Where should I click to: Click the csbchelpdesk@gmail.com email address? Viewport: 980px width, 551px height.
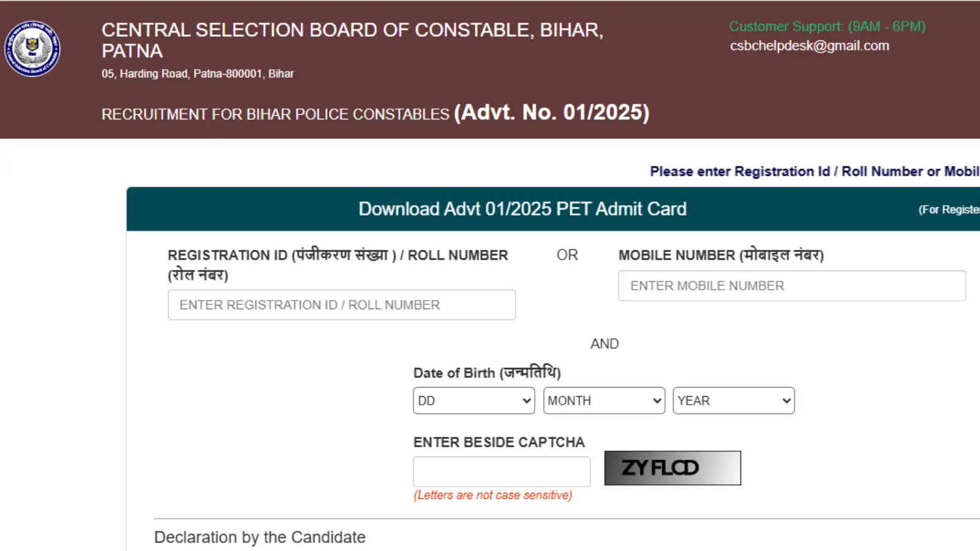tap(809, 46)
